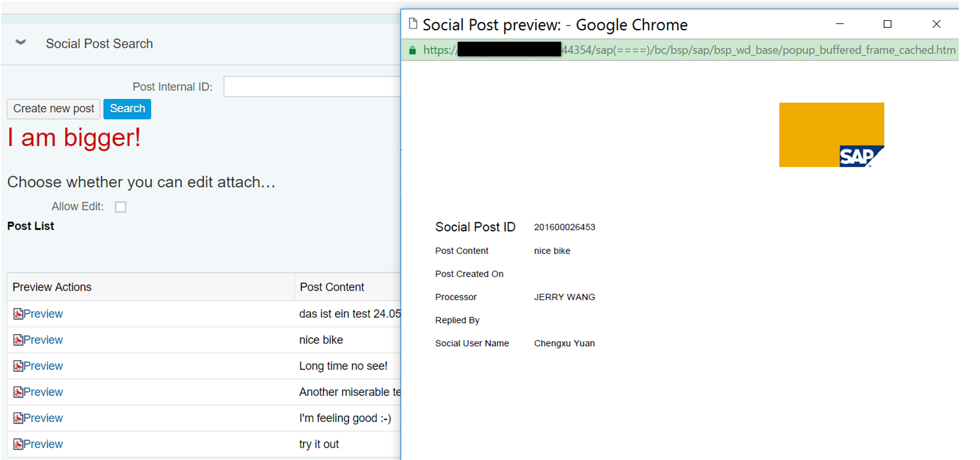
Task: Click PDF icon in 'Long time no see!' row
Action: [x=18, y=366]
